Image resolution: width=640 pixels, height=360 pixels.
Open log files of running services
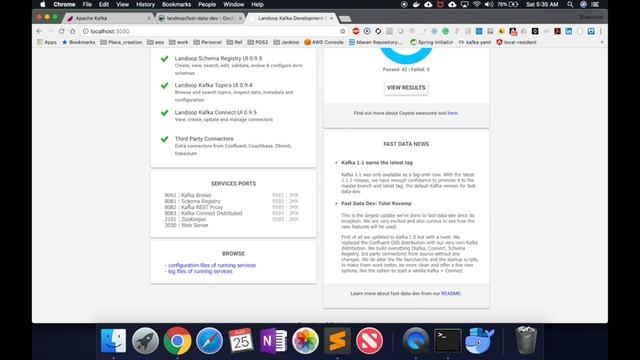(x=200, y=271)
